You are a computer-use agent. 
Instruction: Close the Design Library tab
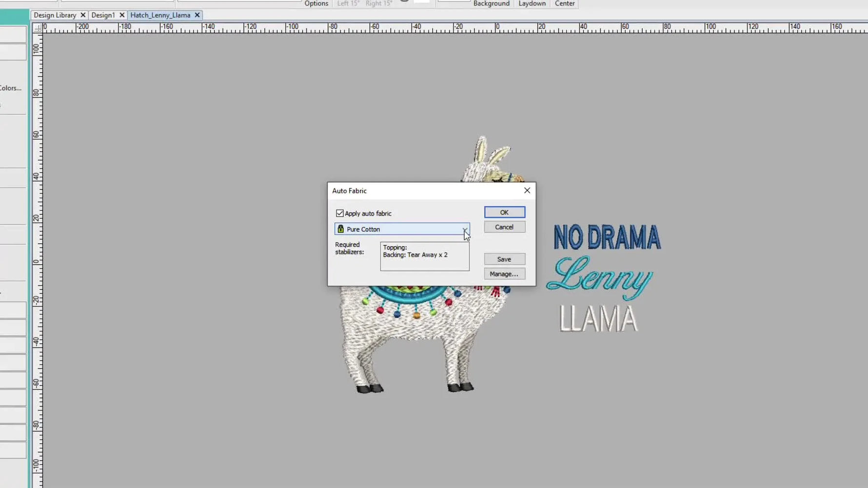(x=83, y=15)
